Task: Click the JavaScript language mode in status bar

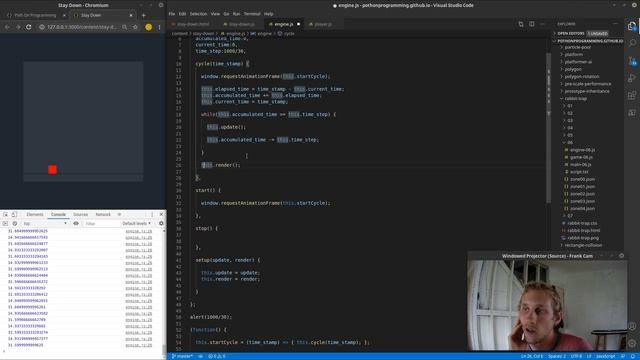Action: (x=605, y=356)
